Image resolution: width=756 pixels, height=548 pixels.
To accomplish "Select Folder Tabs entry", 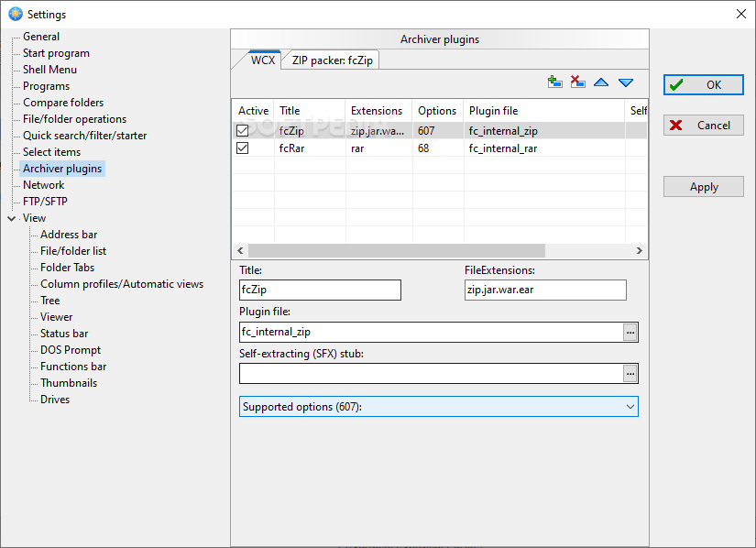I will (68, 268).
